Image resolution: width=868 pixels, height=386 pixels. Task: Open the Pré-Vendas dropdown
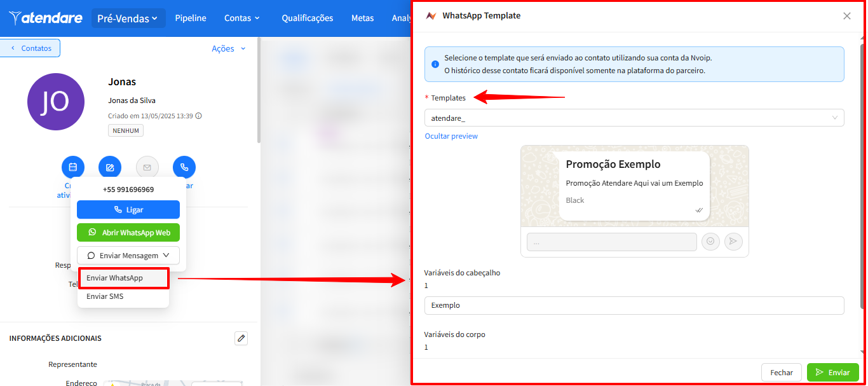128,18
